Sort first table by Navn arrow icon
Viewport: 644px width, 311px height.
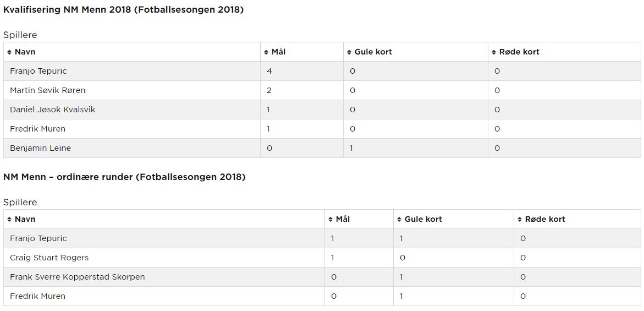(x=9, y=52)
